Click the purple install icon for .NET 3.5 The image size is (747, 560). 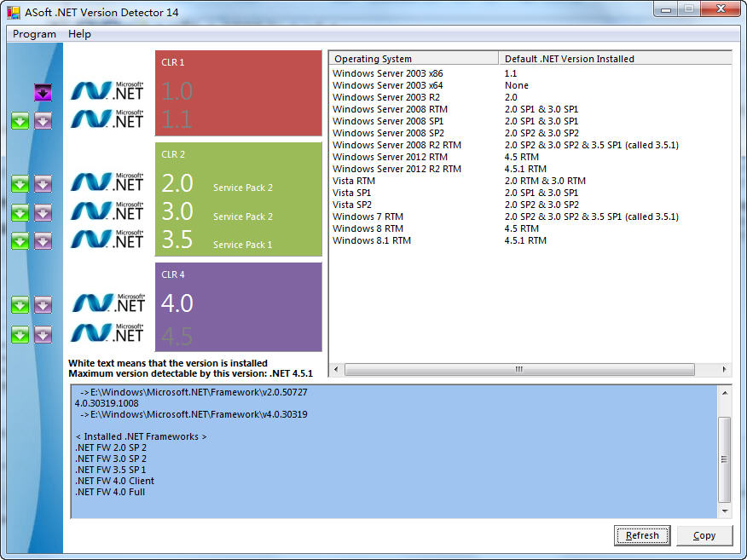[43, 241]
